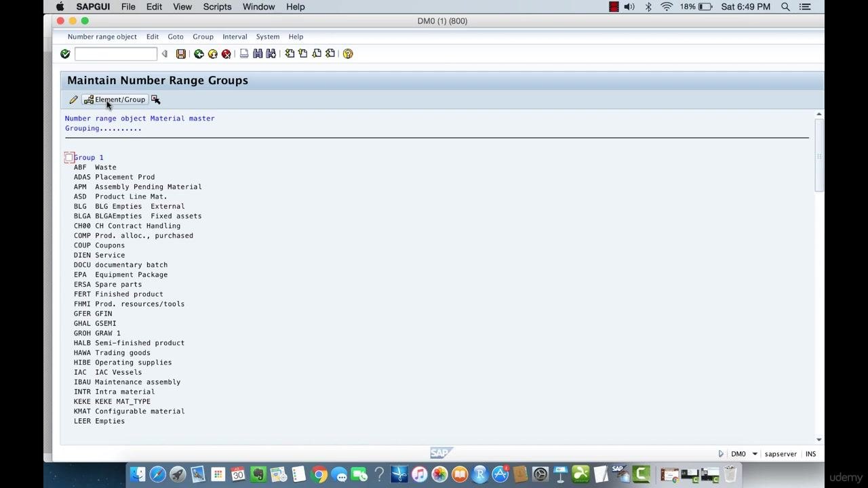This screenshot has width=868, height=488.
Task: Tick the Group 1 checkbox
Action: [x=69, y=157]
